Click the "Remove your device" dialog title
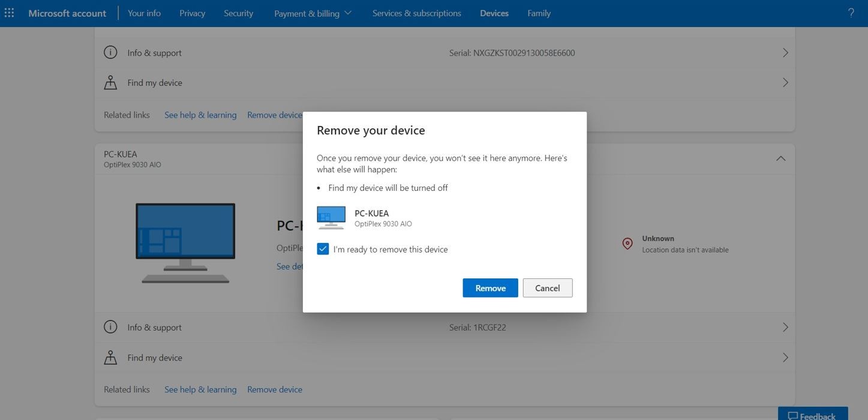 [x=371, y=130]
